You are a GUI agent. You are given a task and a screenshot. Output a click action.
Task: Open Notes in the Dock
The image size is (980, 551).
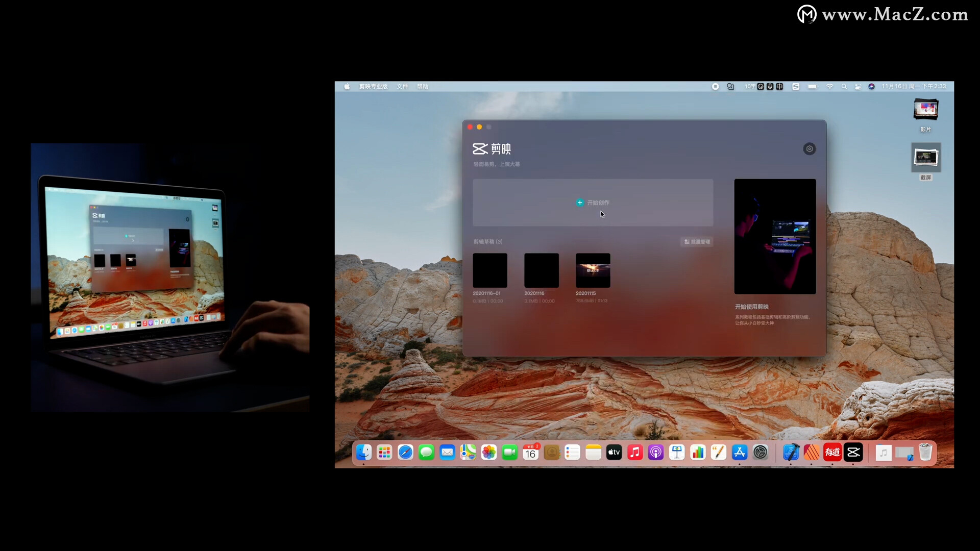[594, 453]
